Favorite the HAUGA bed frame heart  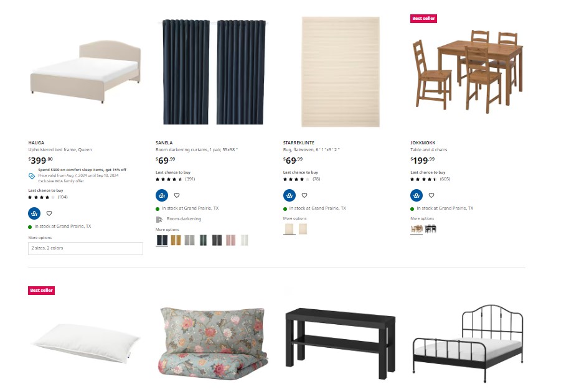tap(49, 213)
